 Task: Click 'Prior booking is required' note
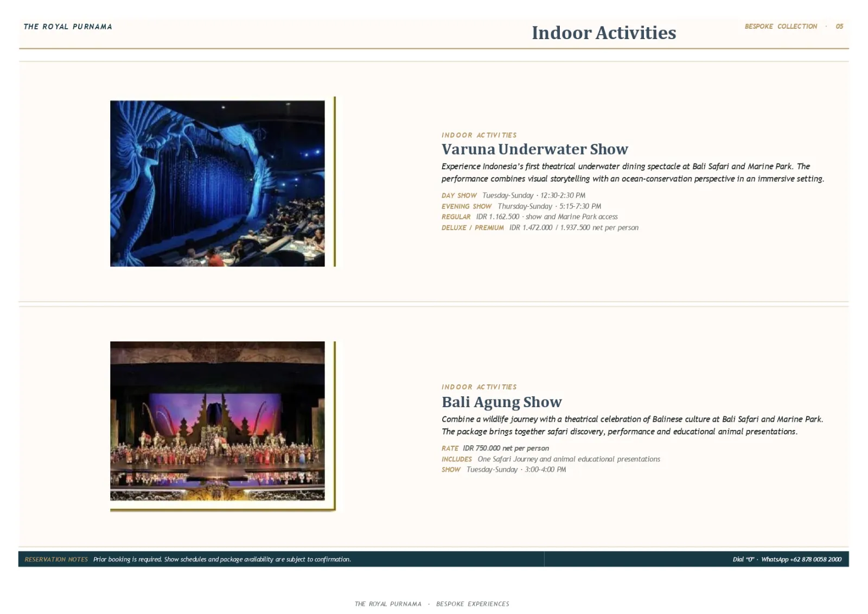pyautogui.click(x=127, y=559)
